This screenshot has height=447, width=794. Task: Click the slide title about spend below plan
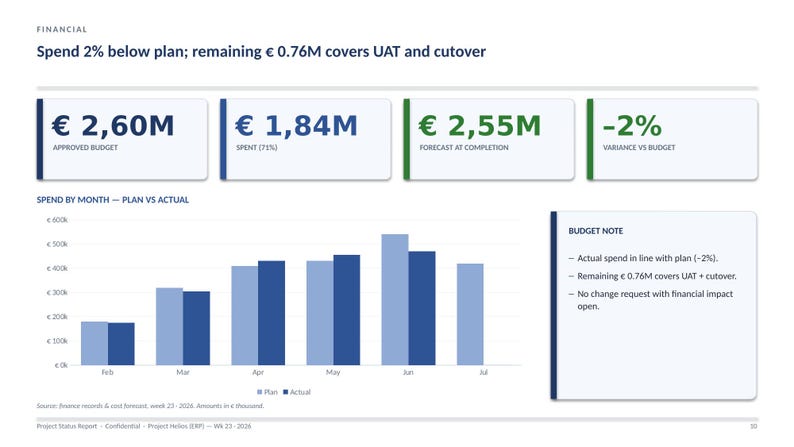tap(261, 52)
